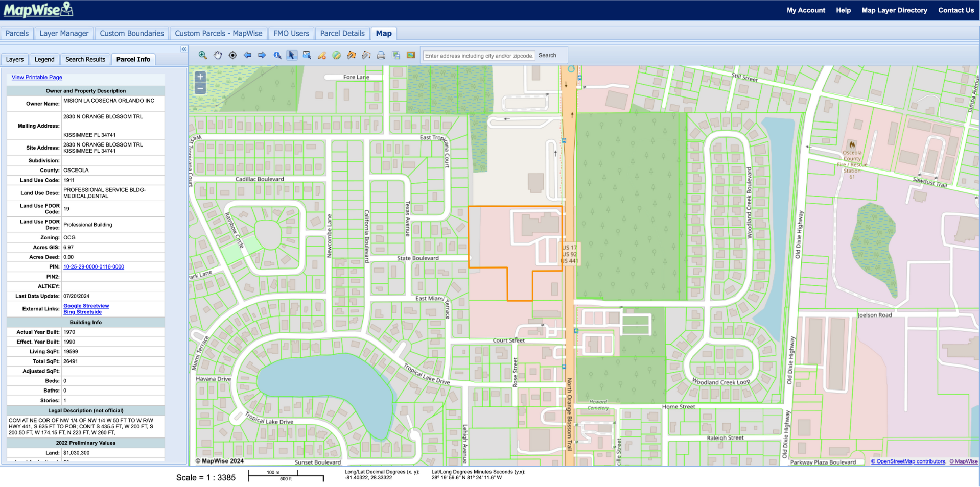Viewport: 980px width, 487px height.
Task: Select the rectangle selection tool
Action: (307, 55)
